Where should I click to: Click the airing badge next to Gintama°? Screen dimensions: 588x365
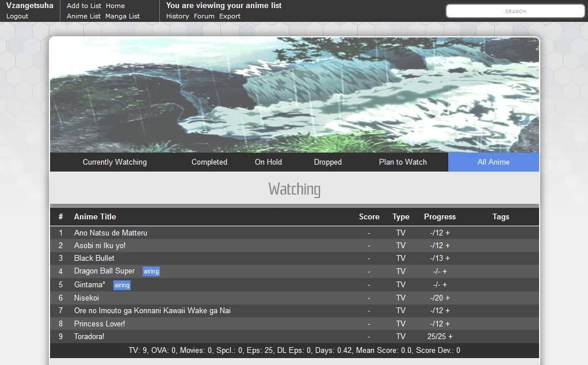point(121,285)
